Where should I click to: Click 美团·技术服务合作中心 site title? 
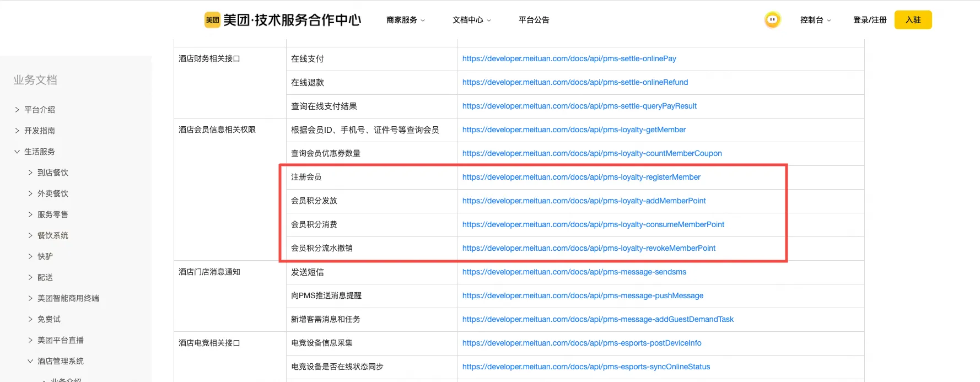(x=292, y=20)
